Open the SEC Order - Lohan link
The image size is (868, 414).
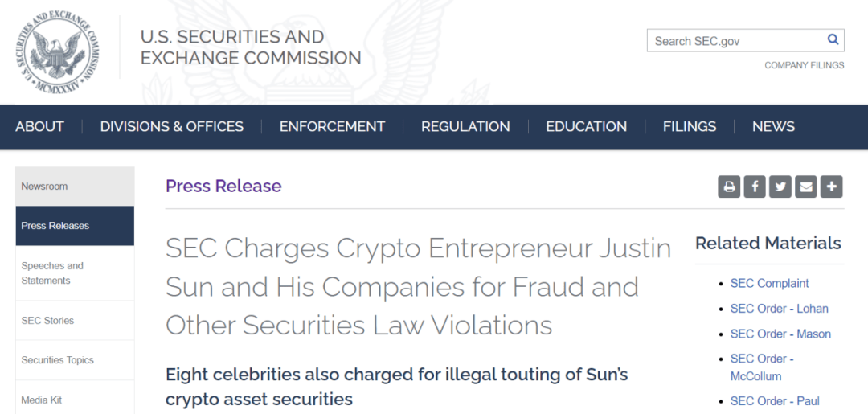(780, 309)
